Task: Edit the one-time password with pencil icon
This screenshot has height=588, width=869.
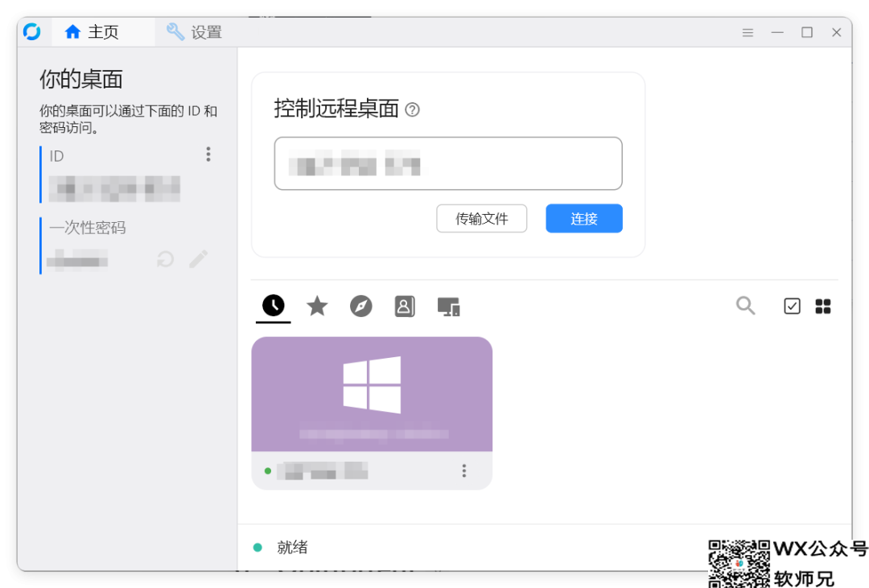Action: click(x=199, y=259)
